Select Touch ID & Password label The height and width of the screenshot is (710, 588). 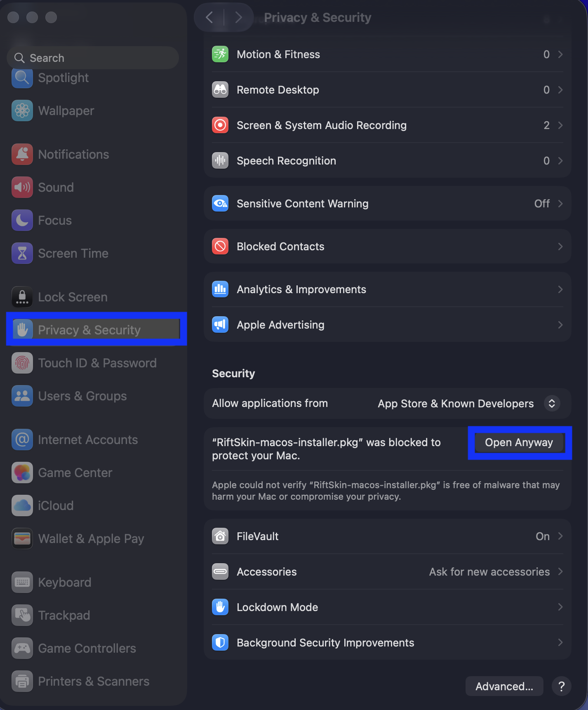(97, 363)
